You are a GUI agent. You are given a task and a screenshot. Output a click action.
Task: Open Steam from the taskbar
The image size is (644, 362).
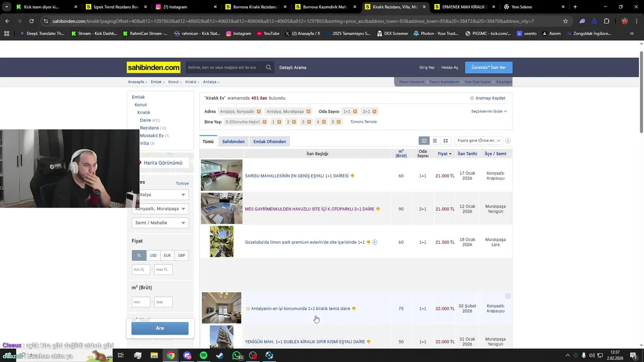(x=220, y=355)
